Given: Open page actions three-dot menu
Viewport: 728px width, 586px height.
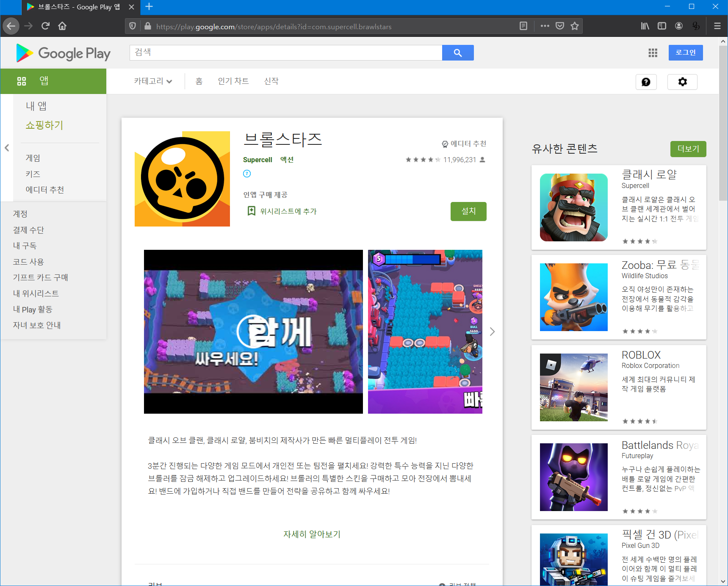Looking at the screenshot, I should [x=545, y=26].
